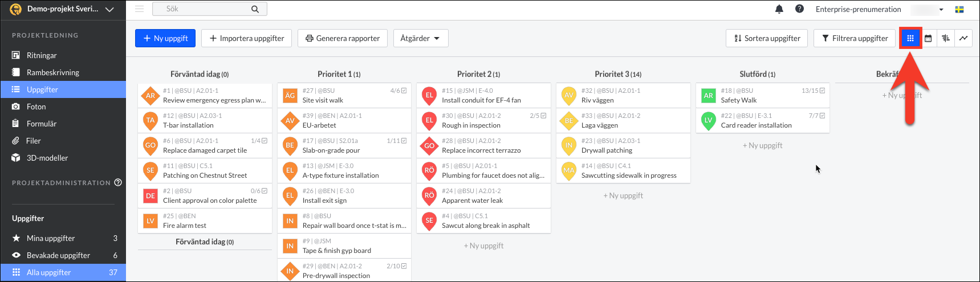980x282 pixels.
Task: Switch to the Gantt timeline view icon
Action: pos(946,38)
